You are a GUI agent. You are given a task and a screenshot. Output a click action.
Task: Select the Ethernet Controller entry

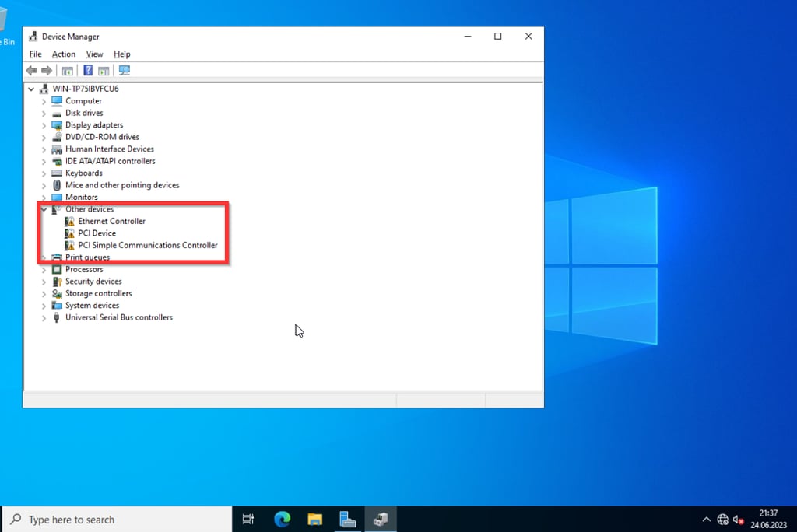(x=111, y=221)
